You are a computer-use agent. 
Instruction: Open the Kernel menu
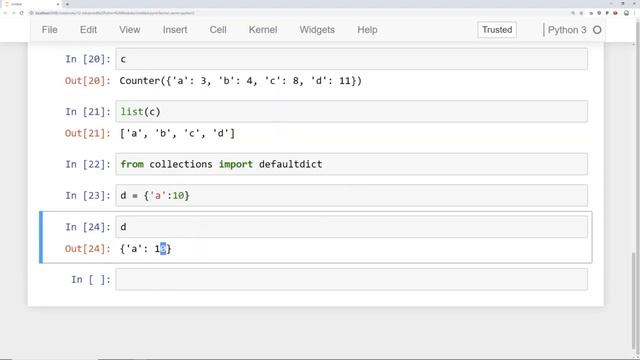point(263,30)
